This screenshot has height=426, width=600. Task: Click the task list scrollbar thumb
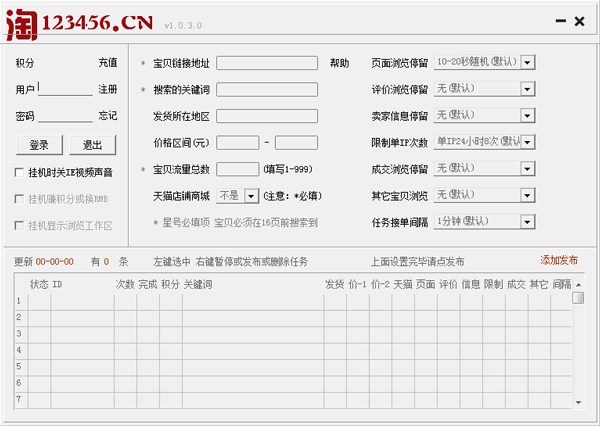click(x=578, y=298)
